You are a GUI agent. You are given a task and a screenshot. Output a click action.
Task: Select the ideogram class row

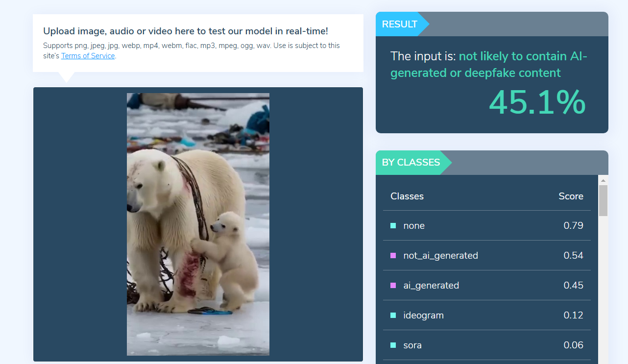click(487, 315)
